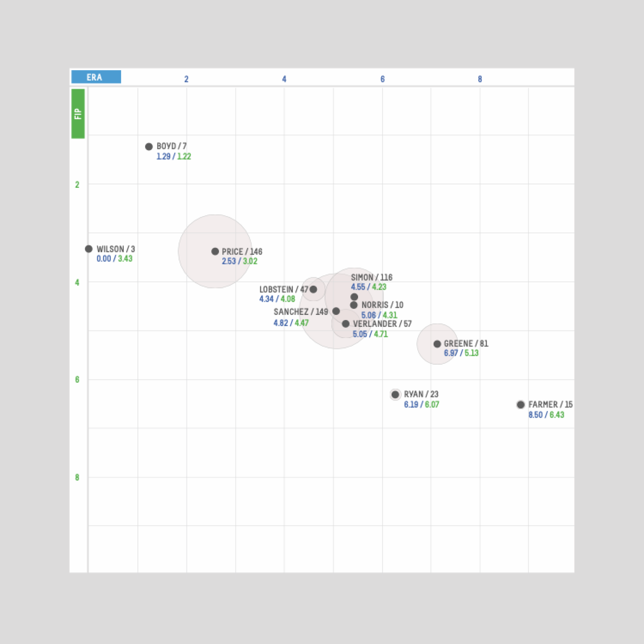The width and height of the screenshot is (644, 644).
Task: Select the BOYD data point dot
Action: point(149,147)
